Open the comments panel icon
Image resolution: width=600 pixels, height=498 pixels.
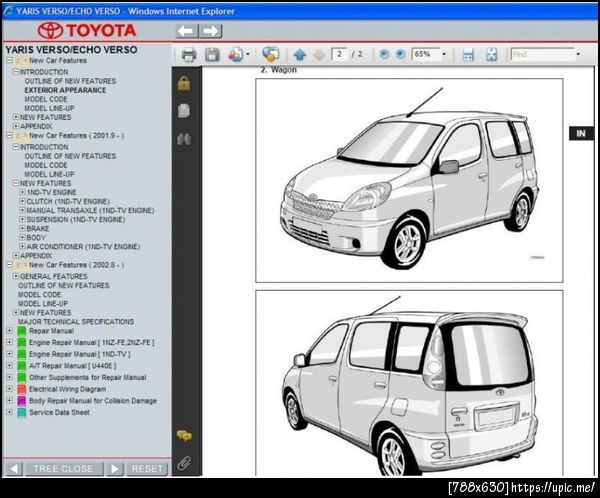pyautogui.click(x=184, y=436)
